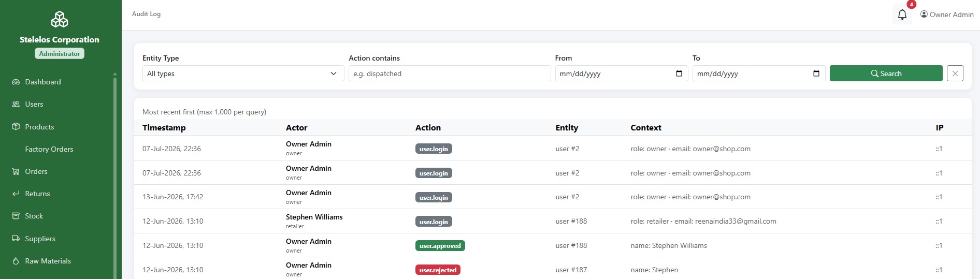Screen dimensions: 980x279
Task: Open Products in sidebar
Action: (39, 127)
